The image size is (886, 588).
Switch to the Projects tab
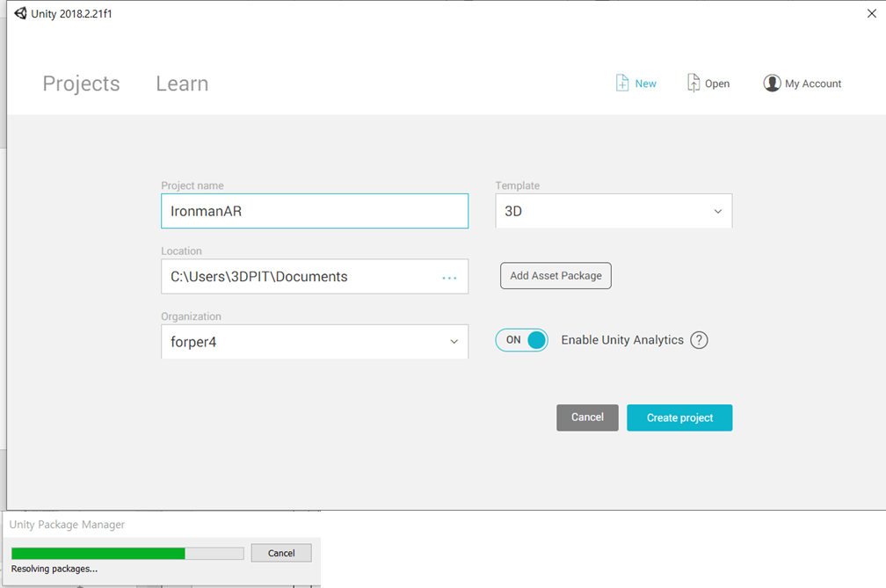coord(82,83)
